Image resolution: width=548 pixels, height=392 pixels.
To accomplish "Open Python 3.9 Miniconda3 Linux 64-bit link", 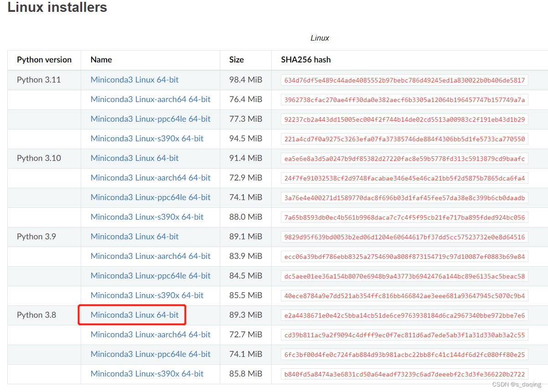I will [x=134, y=237].
